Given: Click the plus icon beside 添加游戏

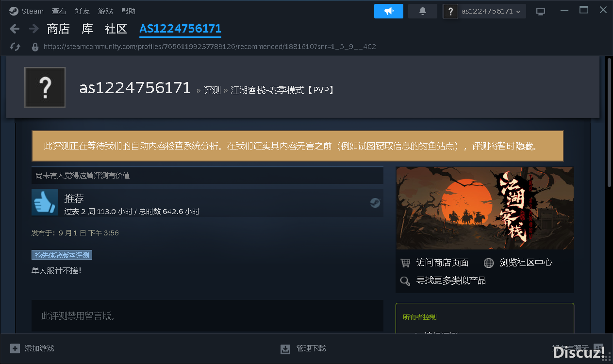Looking at the screenshot, I should [15, 348].
